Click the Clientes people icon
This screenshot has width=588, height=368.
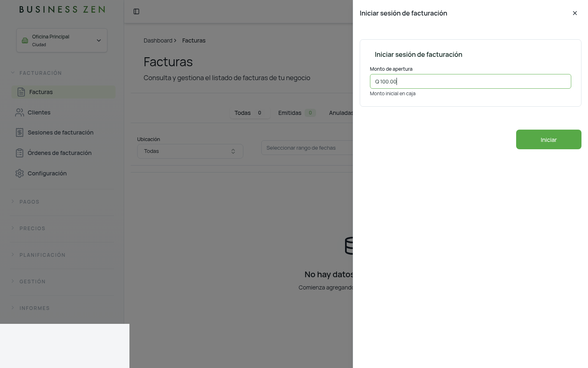point(20,112)
